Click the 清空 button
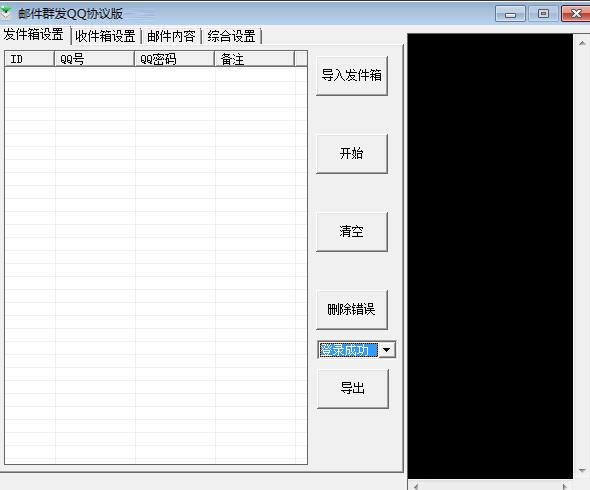Screen dimensions: 590x490 point(352,231)
